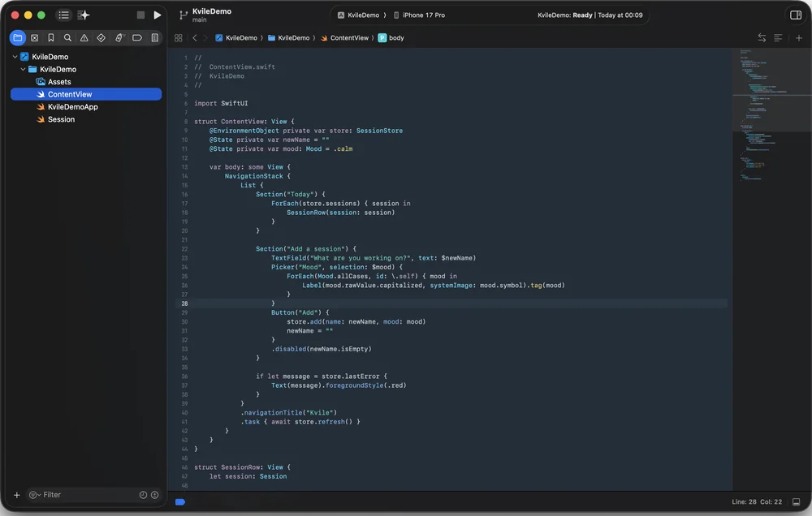Image resolution: width=812 pixels, height=516 pixels.
Task: Collapse the KvileDemo project root
Action: click(15, 57)
